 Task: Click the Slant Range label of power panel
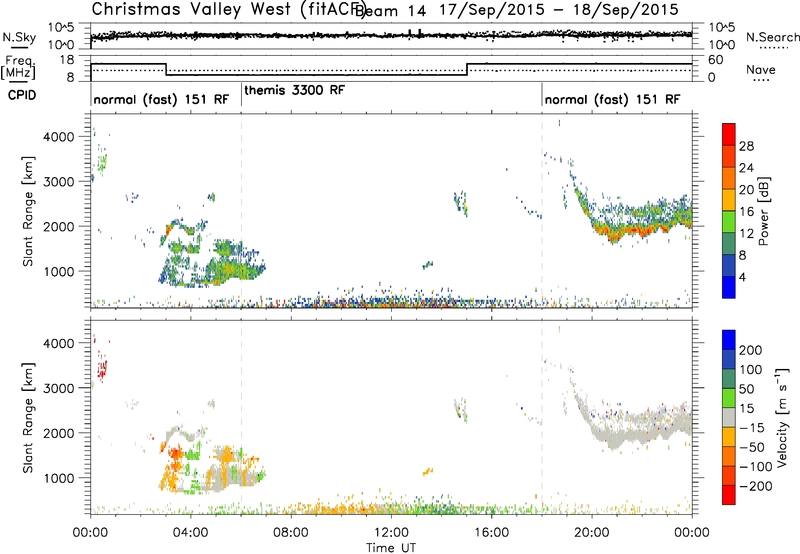[28, 211]
